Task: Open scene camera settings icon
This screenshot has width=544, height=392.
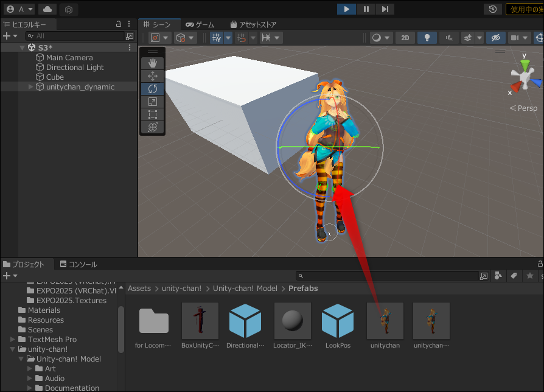Action: (x=515, y=38)
